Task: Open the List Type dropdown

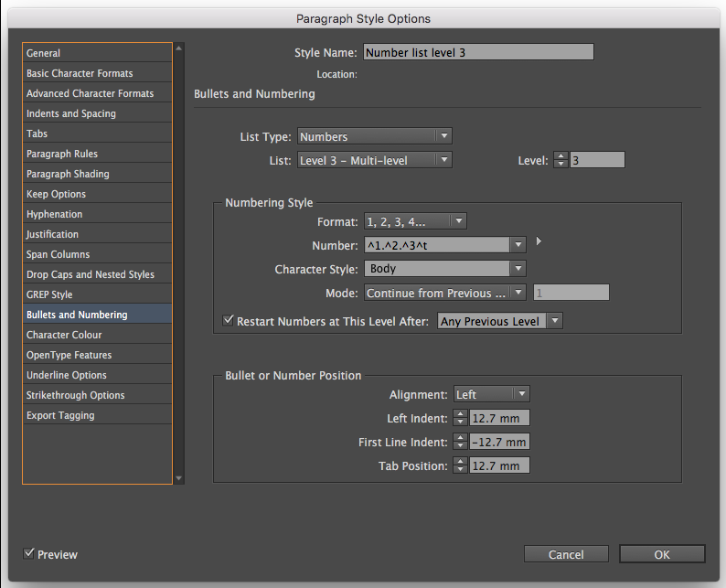Action: 375,136
